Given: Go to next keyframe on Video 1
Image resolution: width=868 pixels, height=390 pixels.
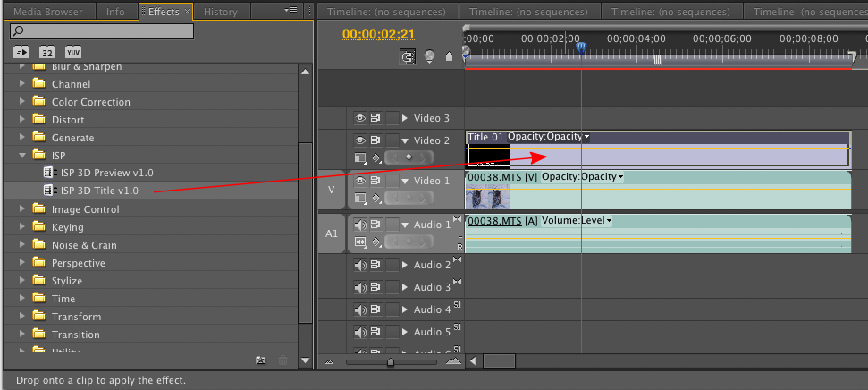Looking at the screenshot, I should pyautogui.click(x=424, y=197).
